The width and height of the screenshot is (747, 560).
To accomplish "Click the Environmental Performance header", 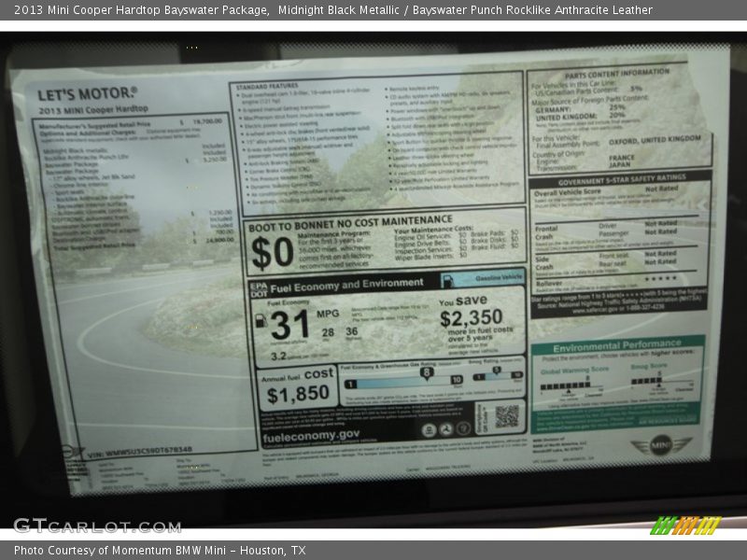I will pyautogui.click(x=616, y=346).
